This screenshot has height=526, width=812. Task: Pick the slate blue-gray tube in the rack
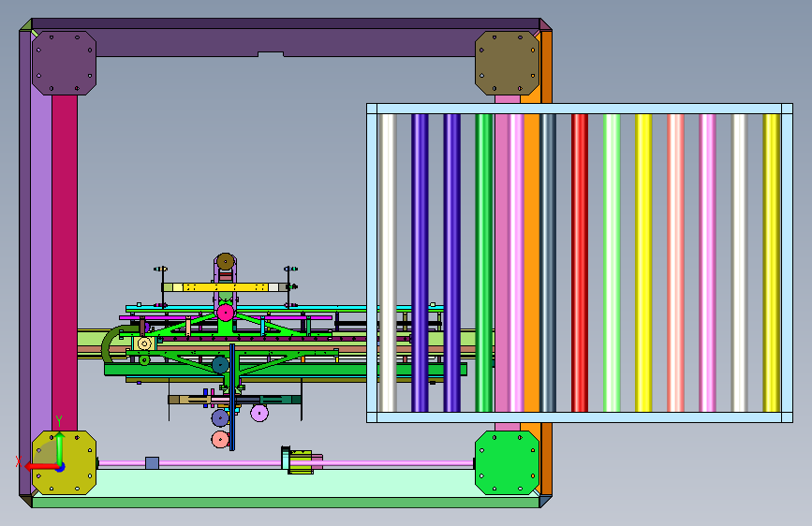548,263
